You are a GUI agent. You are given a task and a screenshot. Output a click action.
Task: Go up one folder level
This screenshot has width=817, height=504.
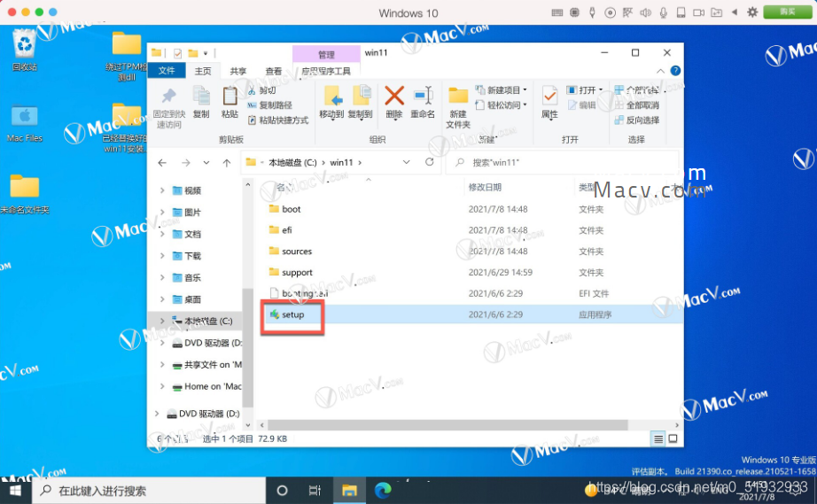[x=227, y=163]
